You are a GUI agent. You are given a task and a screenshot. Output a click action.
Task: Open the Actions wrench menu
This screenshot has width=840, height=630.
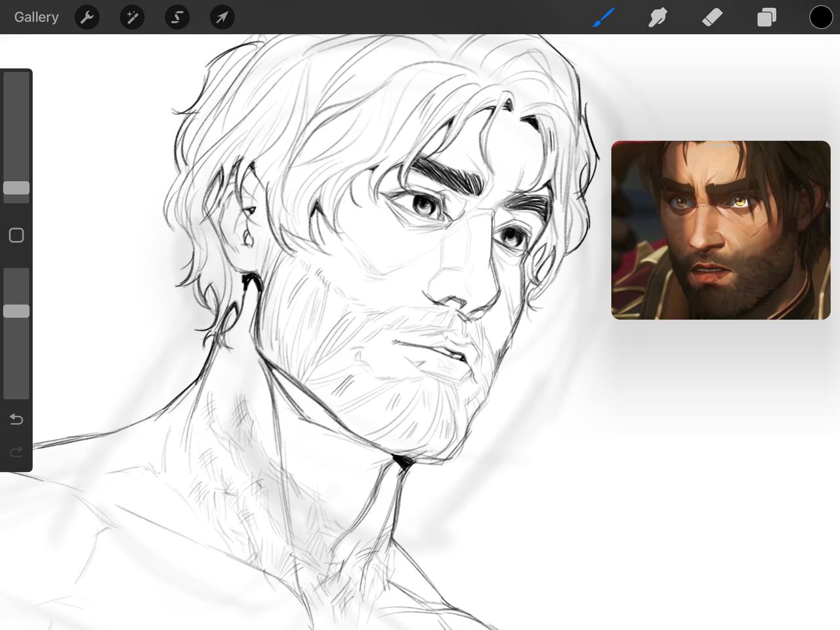[87, 17]
